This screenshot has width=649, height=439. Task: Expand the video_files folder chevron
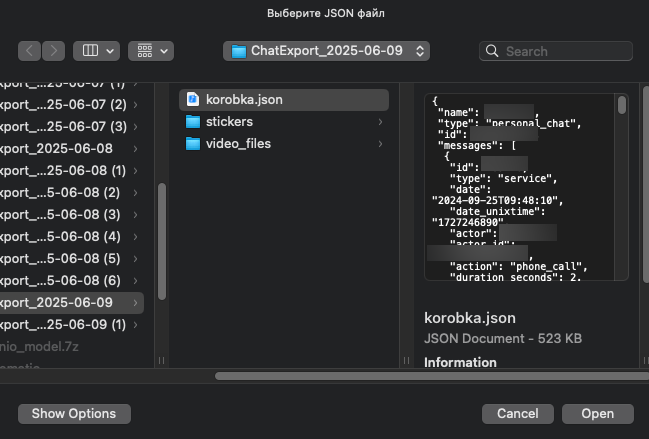pyautogui.click(x=380, y=144)
